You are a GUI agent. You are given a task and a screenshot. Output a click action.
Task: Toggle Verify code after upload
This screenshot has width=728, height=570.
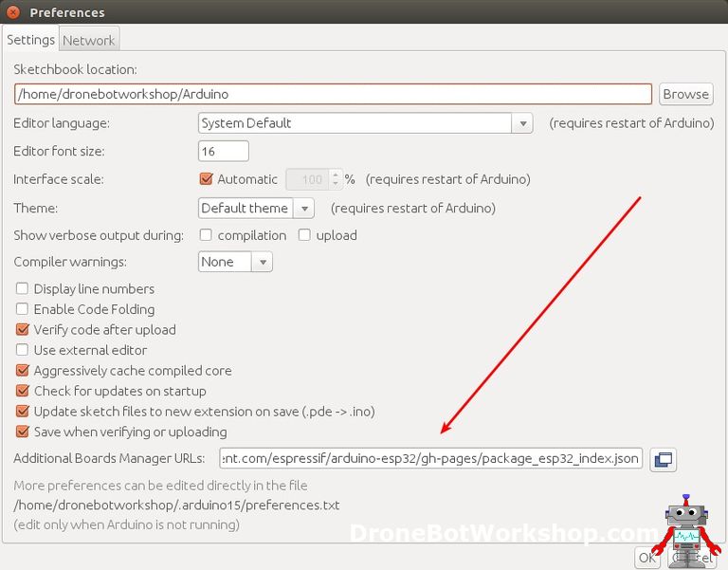pyautogui.click(x=23, y=329)
